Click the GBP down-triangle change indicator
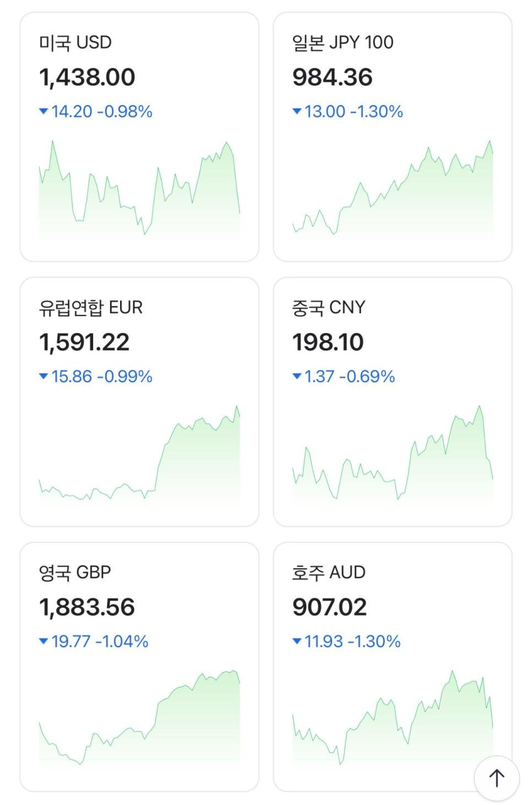Viewport: 532px width, 805px height. pyautogui.click(x=44, y=641)
